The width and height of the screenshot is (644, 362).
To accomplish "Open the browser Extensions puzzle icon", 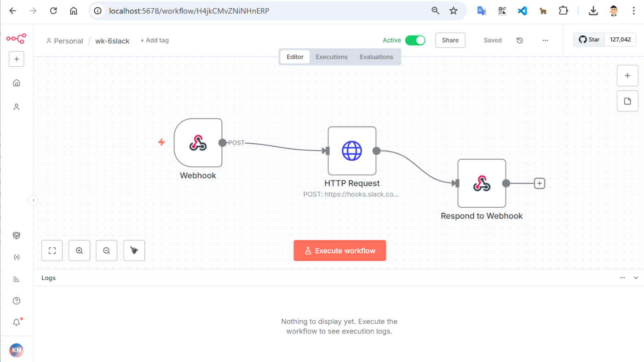I will [x=563, y=11].
